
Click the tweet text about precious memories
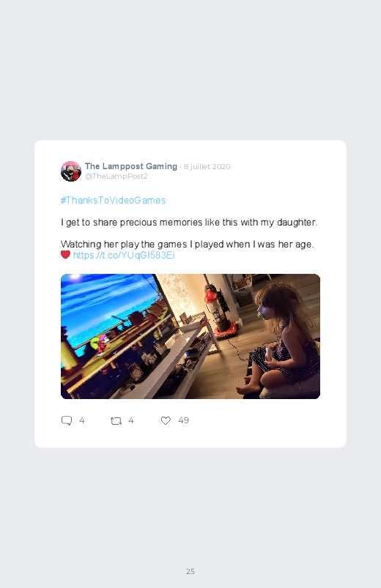(x=189, y=223)
